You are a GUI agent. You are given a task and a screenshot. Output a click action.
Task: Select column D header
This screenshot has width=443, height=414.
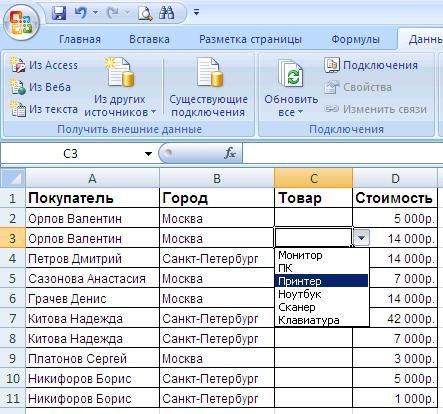pos(395,178)
